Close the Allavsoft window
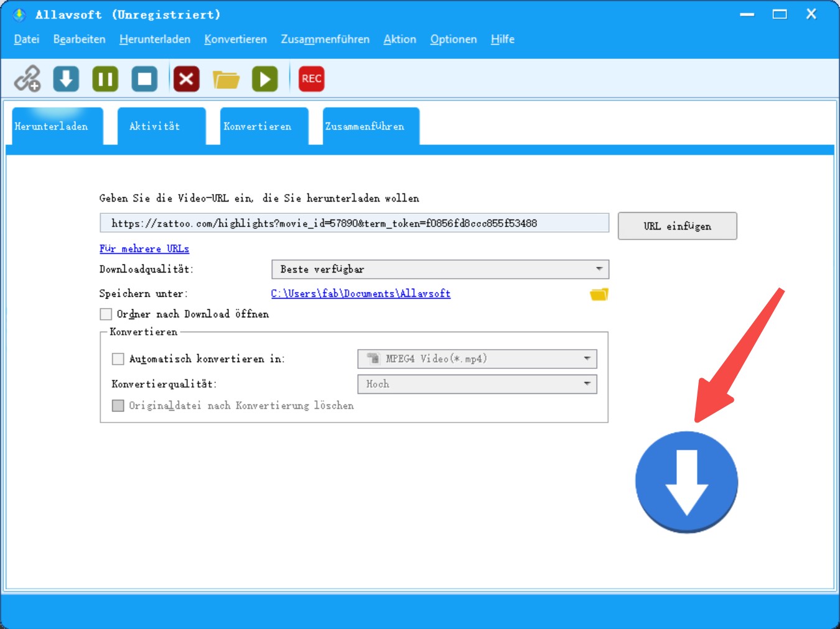The image size is (840, 629). (811, 14)
